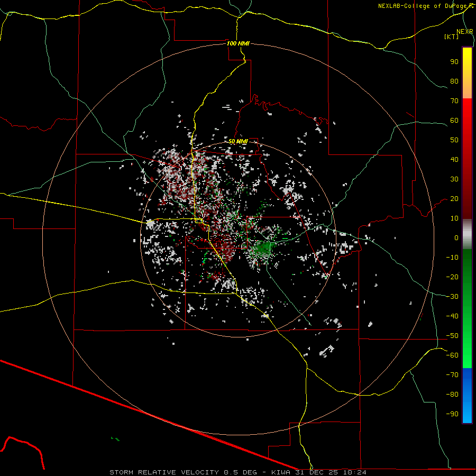Screen dimensions: 476x476
Task: Click the "10:24" scan time text
Action: point(354,472)
